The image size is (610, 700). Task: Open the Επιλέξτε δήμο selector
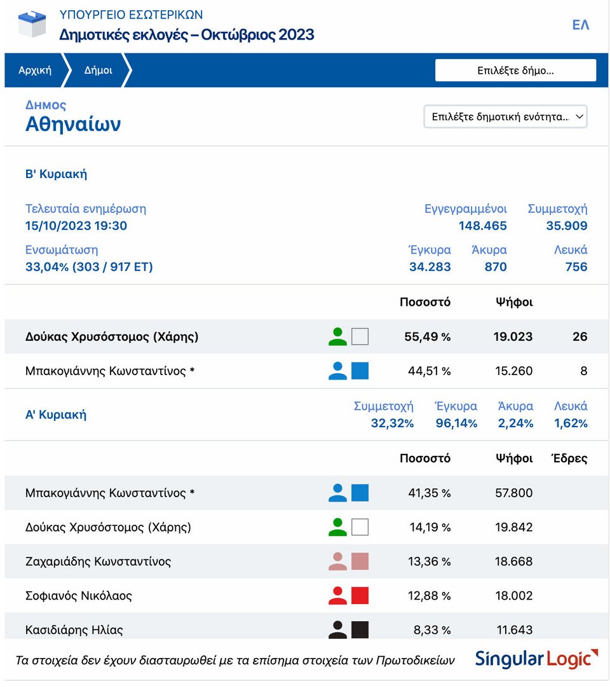click(515, 71)
